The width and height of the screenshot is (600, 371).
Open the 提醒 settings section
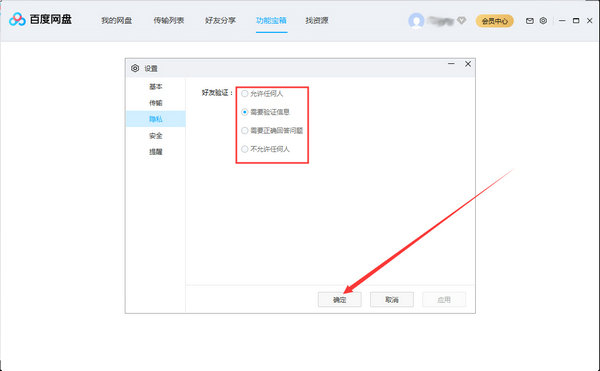pyautogui.click(x=156, y=152)
